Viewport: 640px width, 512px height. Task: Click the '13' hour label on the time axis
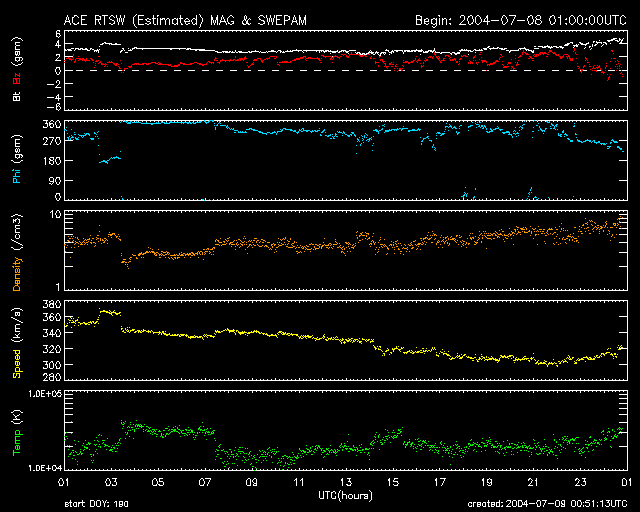[346, 483]
